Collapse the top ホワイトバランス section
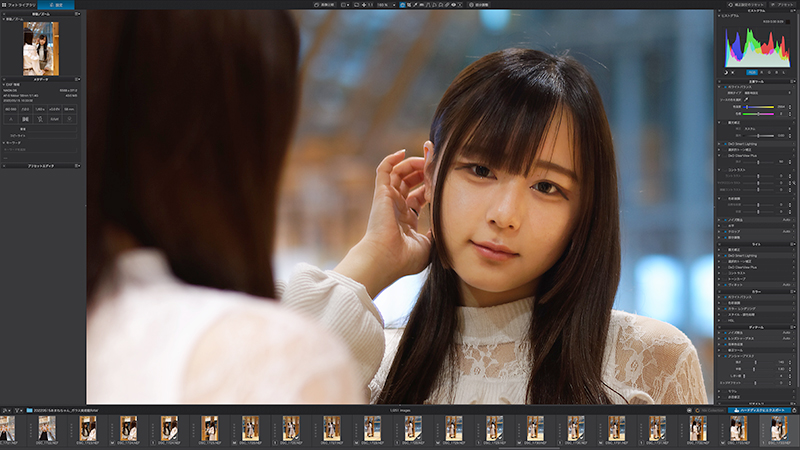The height and width of the screenshot is (450, 800). [x=719, y=87]
